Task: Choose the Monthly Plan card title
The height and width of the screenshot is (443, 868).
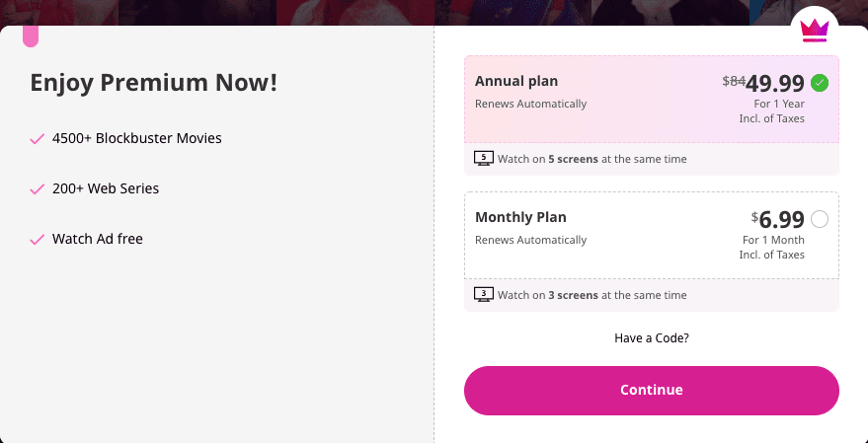Action: click(x=520, y=217)
